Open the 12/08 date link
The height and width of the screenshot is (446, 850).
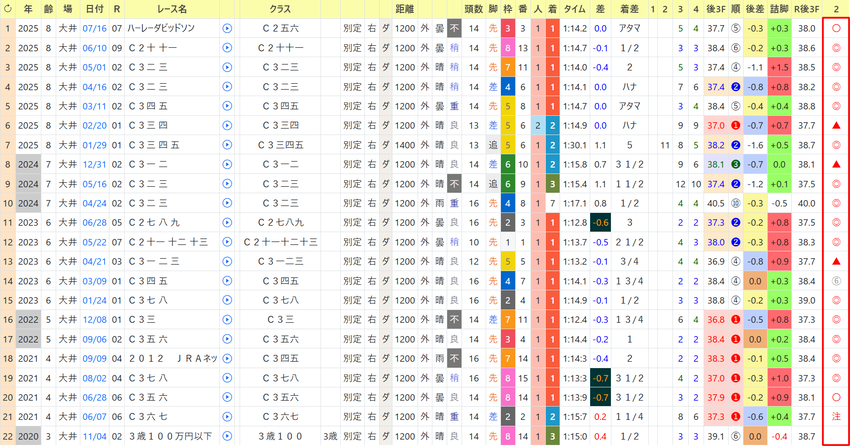(x=94, y=320)
